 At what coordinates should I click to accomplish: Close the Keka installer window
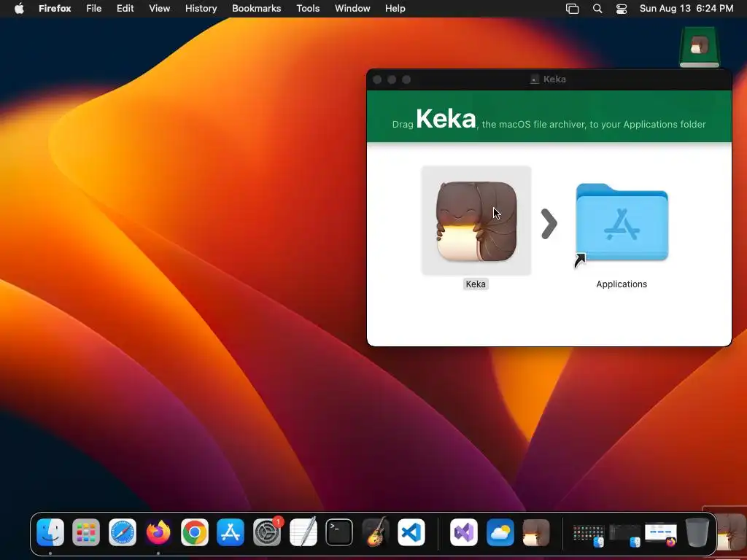pos(377,79)
